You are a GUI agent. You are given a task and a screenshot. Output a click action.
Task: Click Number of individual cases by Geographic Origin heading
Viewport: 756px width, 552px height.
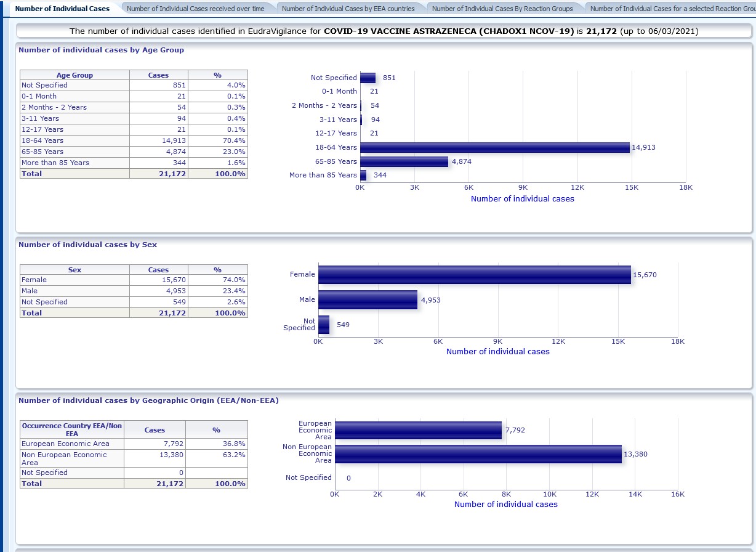148,400
